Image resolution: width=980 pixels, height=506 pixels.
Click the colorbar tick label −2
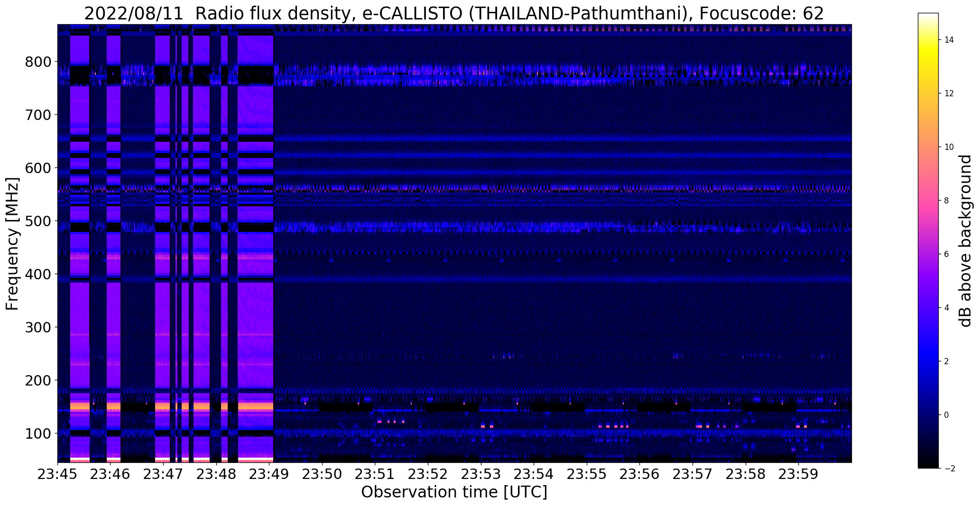pos(949,469)
